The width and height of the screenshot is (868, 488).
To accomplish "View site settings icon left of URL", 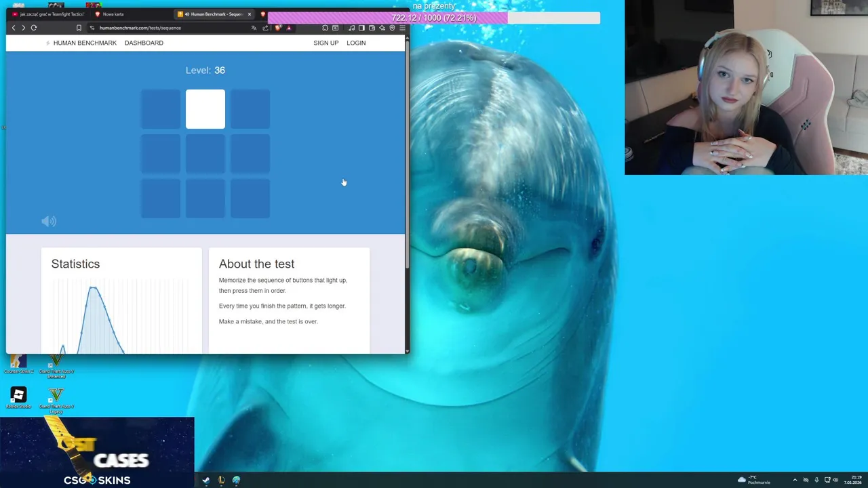I will pos(92,28).
